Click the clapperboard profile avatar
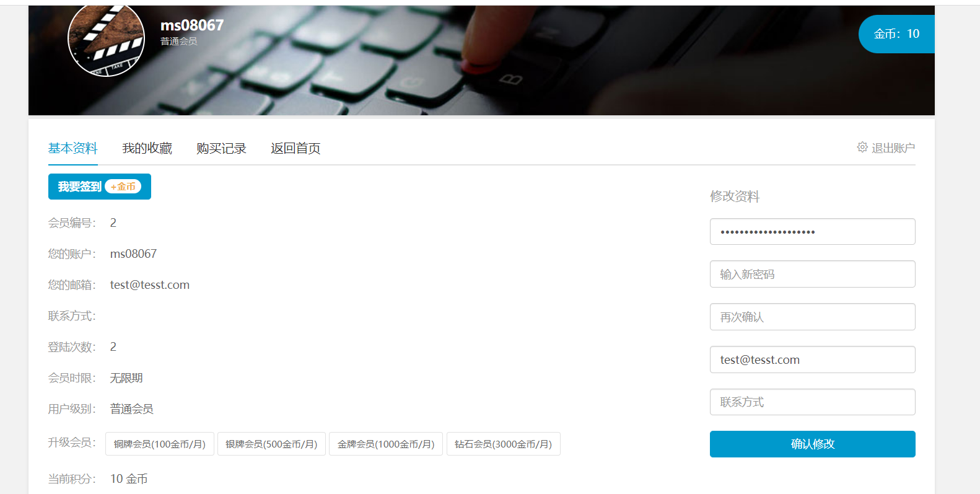The image size is (980, 494). (x=106, y=40)
